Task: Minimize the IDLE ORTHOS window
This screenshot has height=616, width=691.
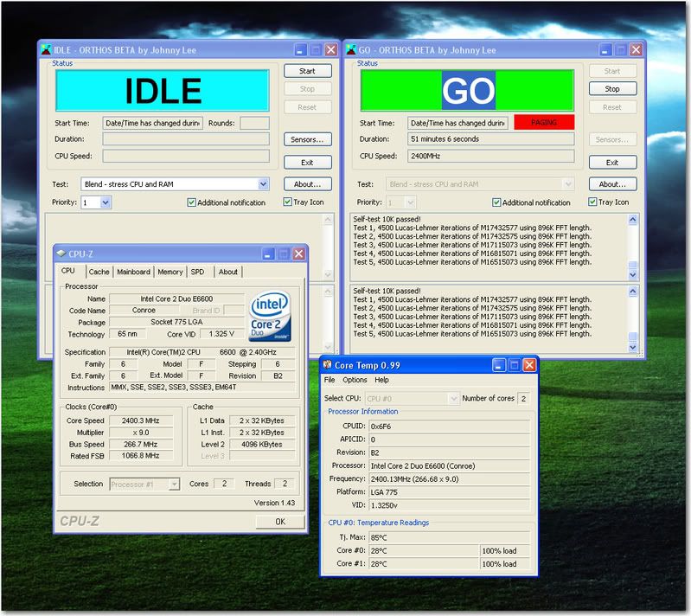Action: pyautogui.click(x=301, y=50)
